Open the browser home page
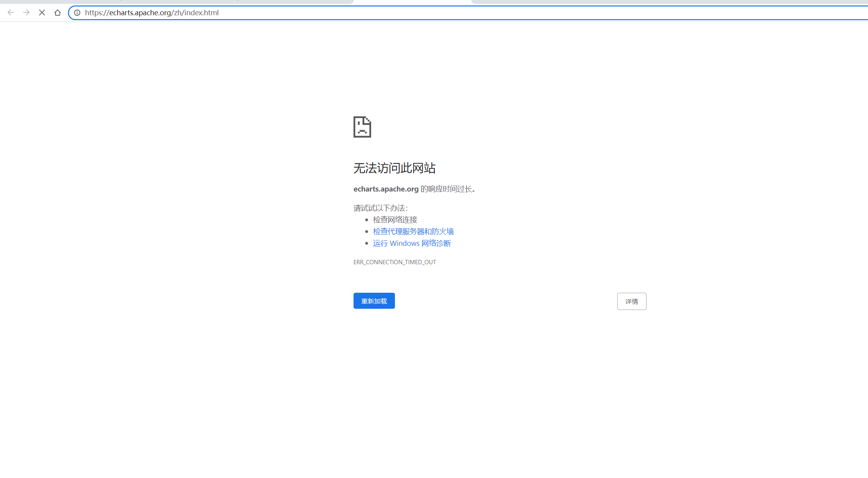Screen dimensions: 868x478 coord(57,13)
